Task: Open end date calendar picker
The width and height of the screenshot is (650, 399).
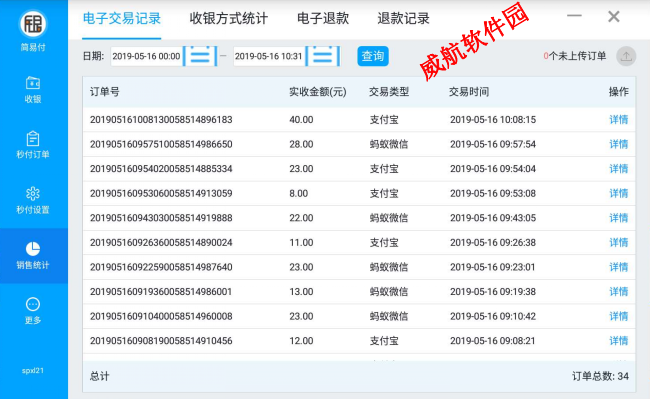Action: 323,56
